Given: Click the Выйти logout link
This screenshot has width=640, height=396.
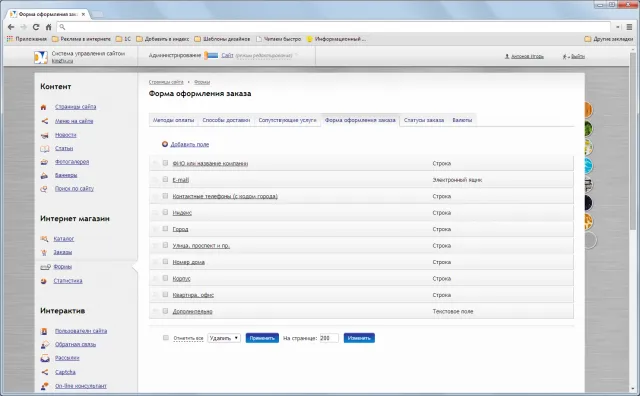Looking at the screenshot, I should (x=578, y=56).
